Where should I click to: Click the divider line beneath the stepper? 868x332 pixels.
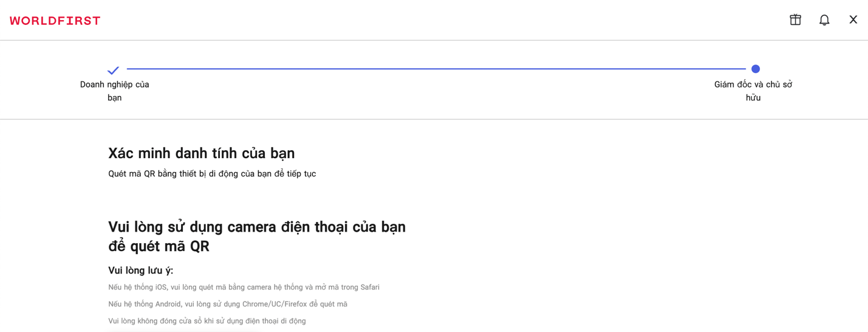[434, 119]
